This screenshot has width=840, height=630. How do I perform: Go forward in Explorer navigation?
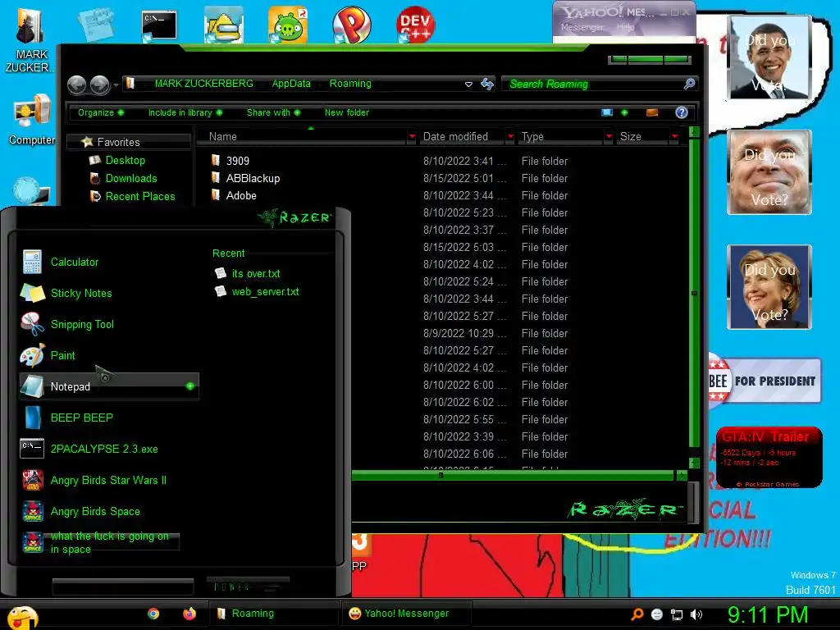[x=99, y=84]
